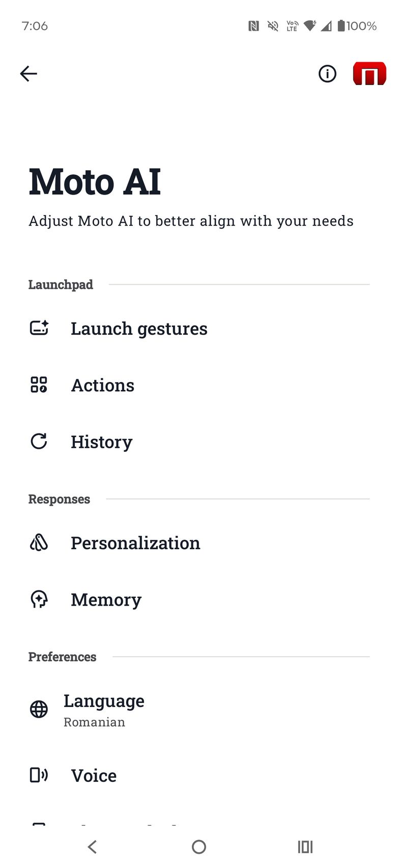Tap the Memory head icon
The image size is (398, 868).
pyautogui.click(x=39, y=599)
